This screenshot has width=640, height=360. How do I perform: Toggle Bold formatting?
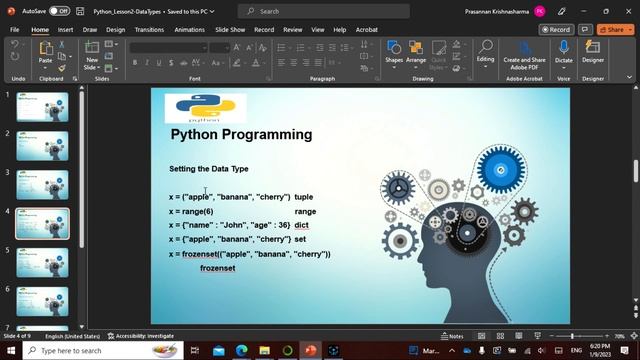135,63
